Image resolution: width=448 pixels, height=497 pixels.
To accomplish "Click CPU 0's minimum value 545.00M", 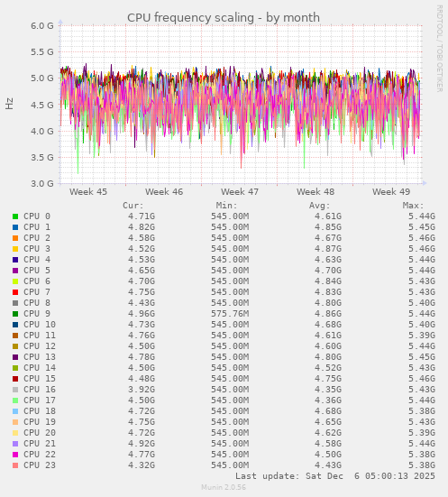I will tap(230, 216).
